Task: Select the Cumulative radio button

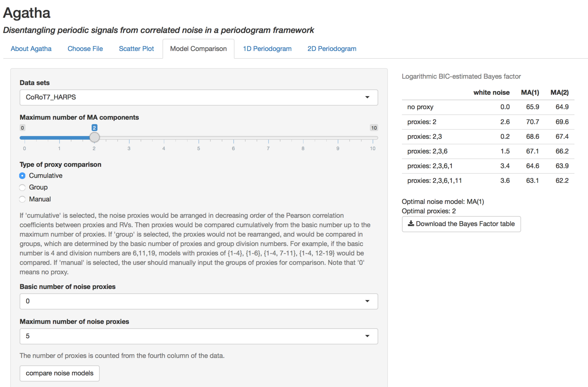Action: [x=22, y=176]
